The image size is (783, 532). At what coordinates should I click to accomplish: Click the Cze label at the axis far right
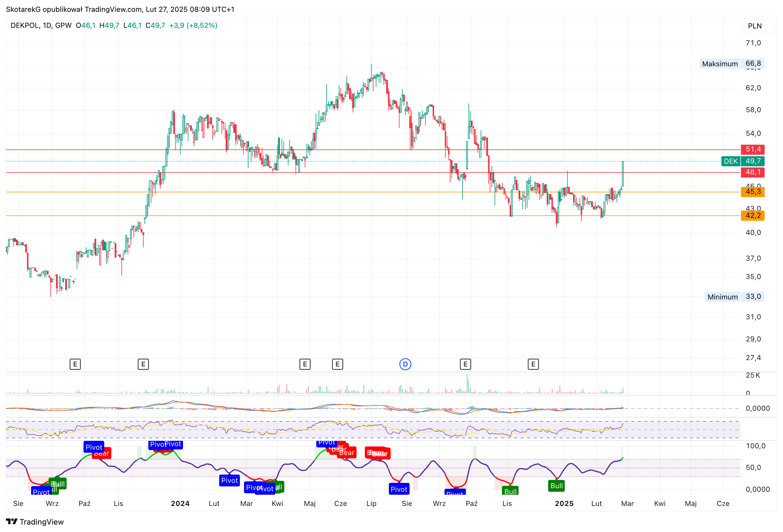pyautogui.click(x=723, y=503)
